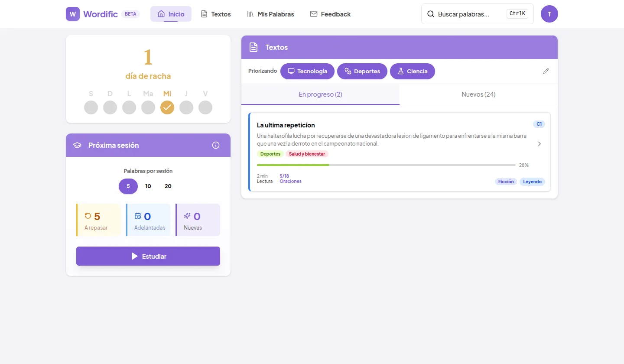
Task: Click the search magnifier icon
Action: [431, 13]
